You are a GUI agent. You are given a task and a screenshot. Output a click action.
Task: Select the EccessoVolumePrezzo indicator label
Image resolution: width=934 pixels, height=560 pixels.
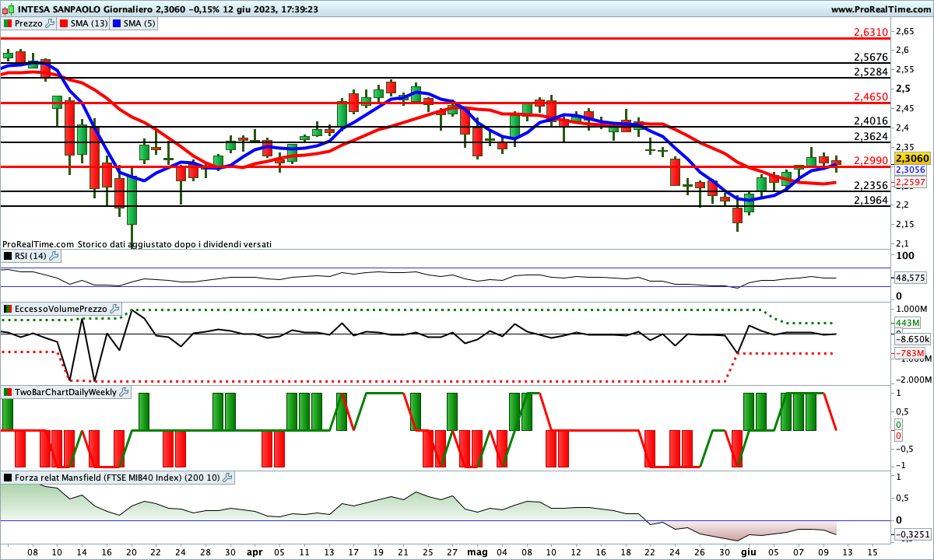[x=61, y=309]
